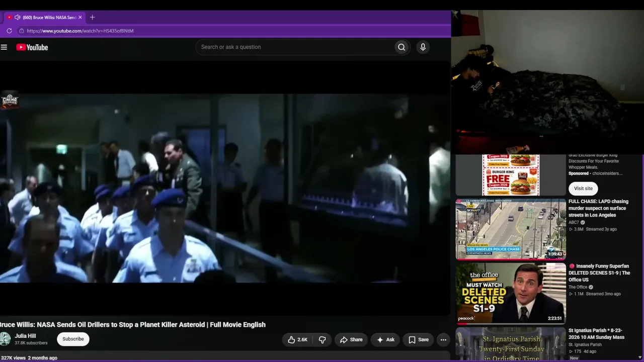Image resolution: width=644 pixels, height=362 pixels.
Task: Close the Bruce Willis YouTube tab
Action: (x=80, y=17)
